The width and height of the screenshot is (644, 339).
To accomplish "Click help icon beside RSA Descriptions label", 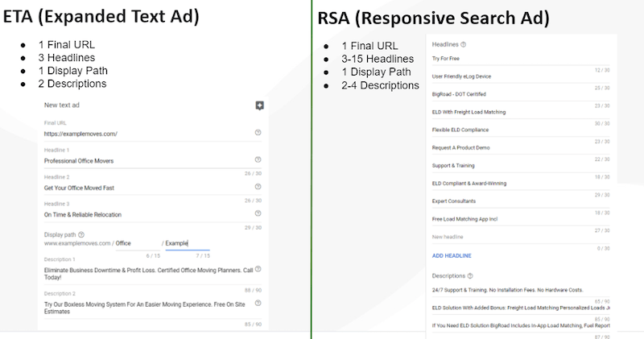I will click(470, 275).
